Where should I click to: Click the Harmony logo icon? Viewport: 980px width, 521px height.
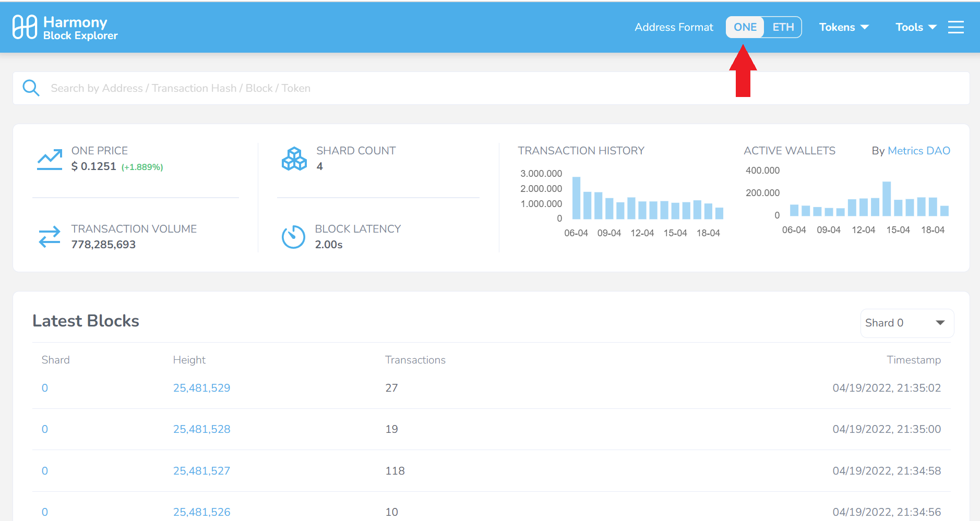pos(25,27)
